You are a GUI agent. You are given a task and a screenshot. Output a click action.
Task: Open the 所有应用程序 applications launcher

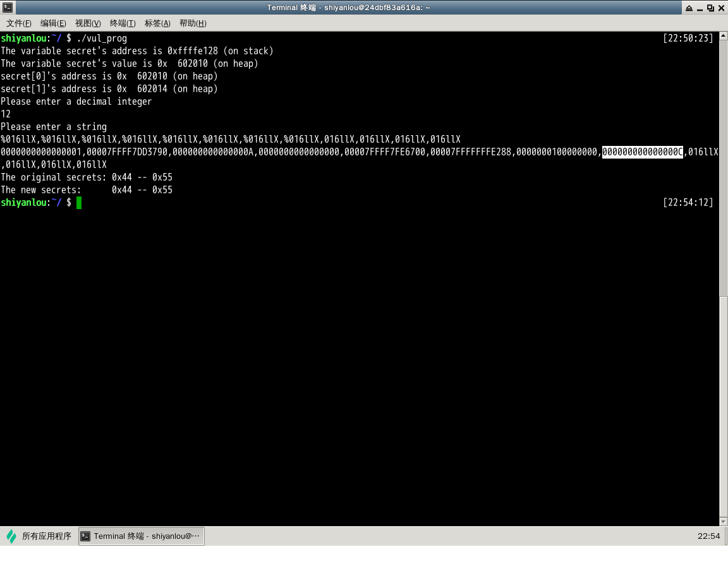46,536
